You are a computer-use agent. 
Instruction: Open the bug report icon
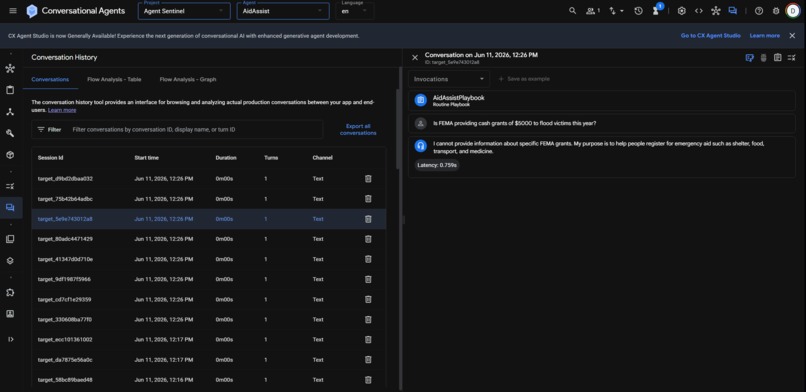(776, 11)
